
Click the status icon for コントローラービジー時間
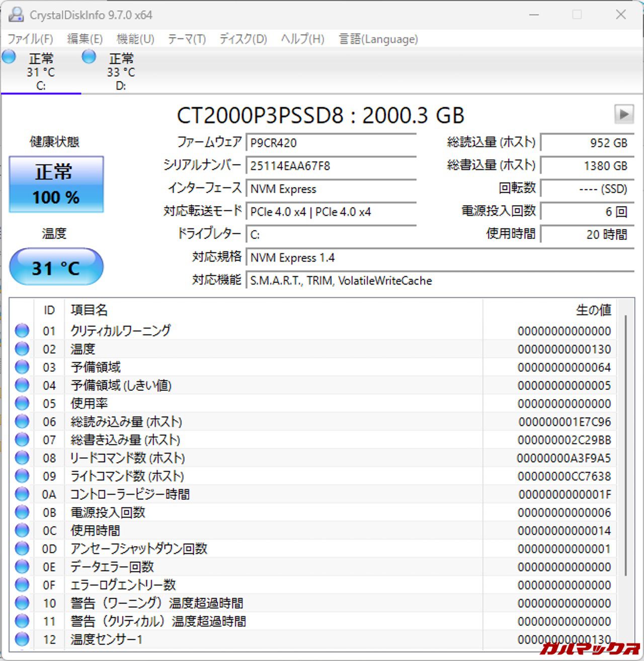pos(22,493)
